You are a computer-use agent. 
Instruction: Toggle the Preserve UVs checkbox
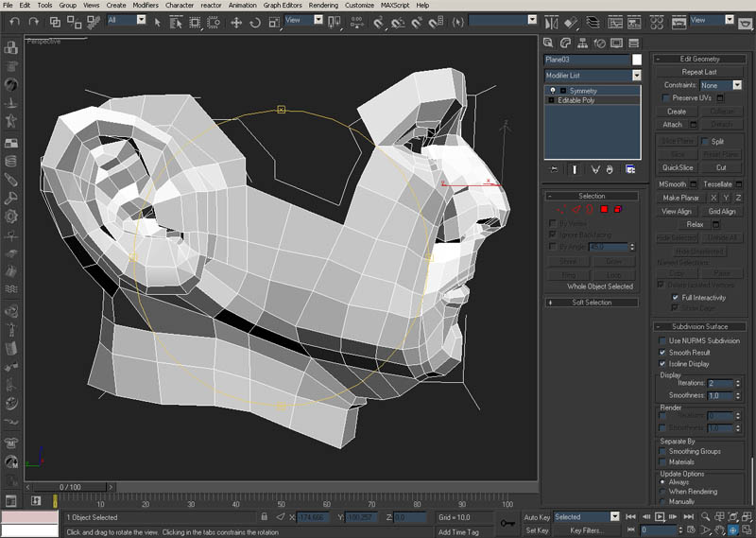(666, 97)
